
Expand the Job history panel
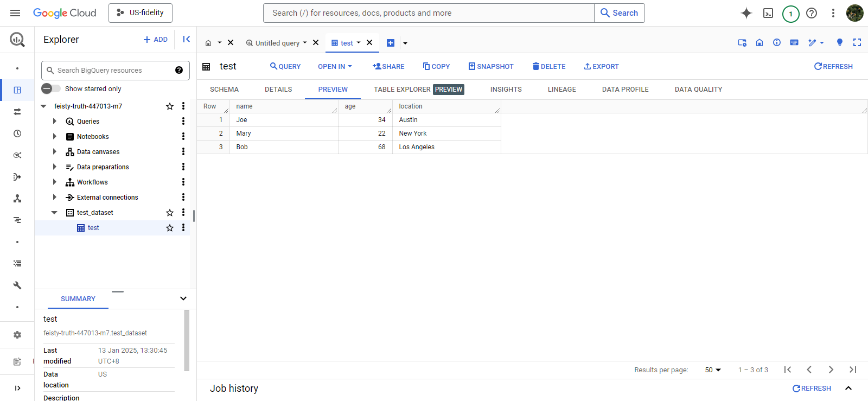pyautogui.click(x=848, y=388)
